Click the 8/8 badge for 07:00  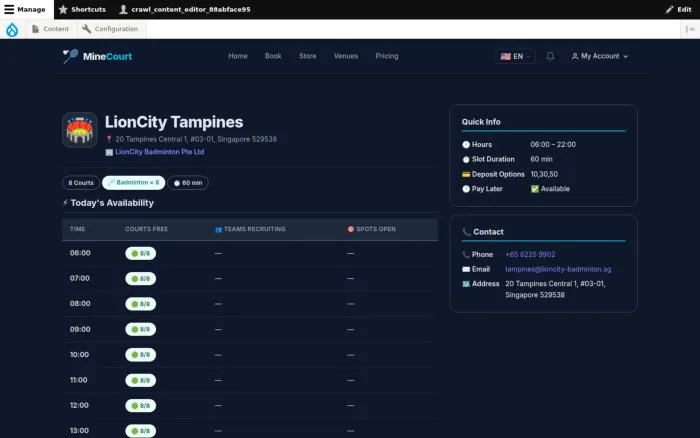point(141,279)
